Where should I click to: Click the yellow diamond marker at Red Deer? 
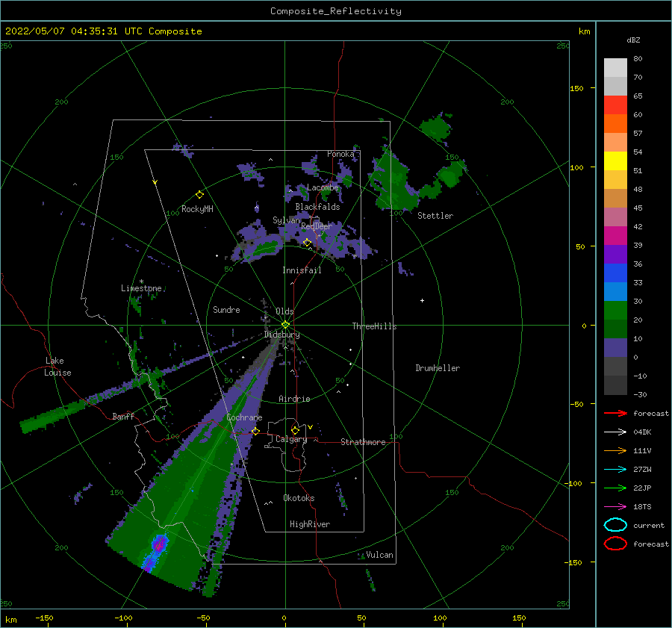click(x=307, y=243)
